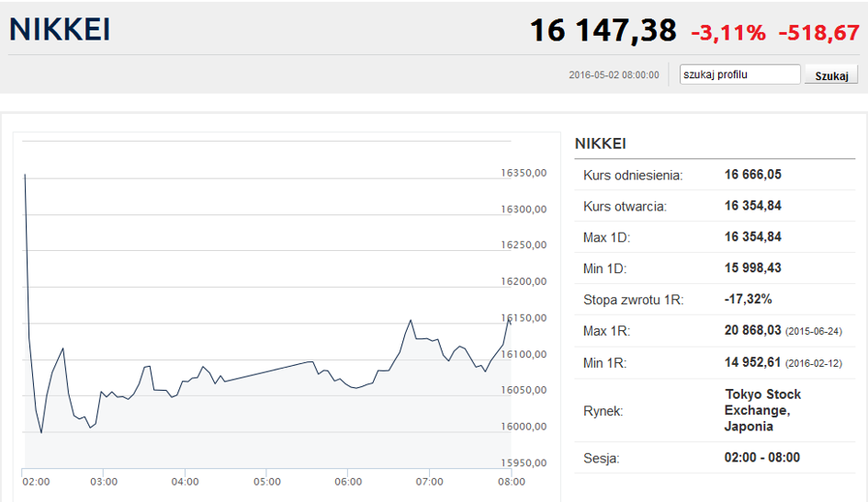This screenshot has width=868, height=502.
Task: Click the 16200,00 chart axis label
Action: [x=524, y=281]
